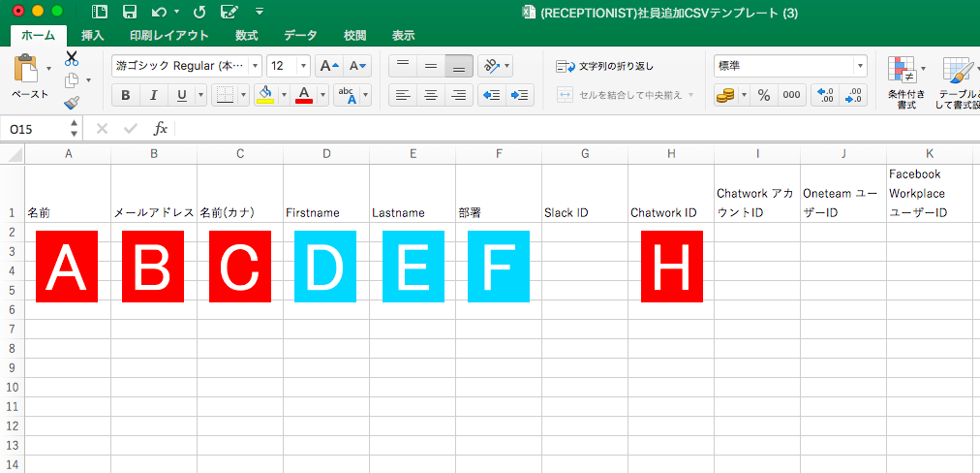The image size is (980, 473).
Task: Expand the number format dropdown
Action: coord(860,66)
